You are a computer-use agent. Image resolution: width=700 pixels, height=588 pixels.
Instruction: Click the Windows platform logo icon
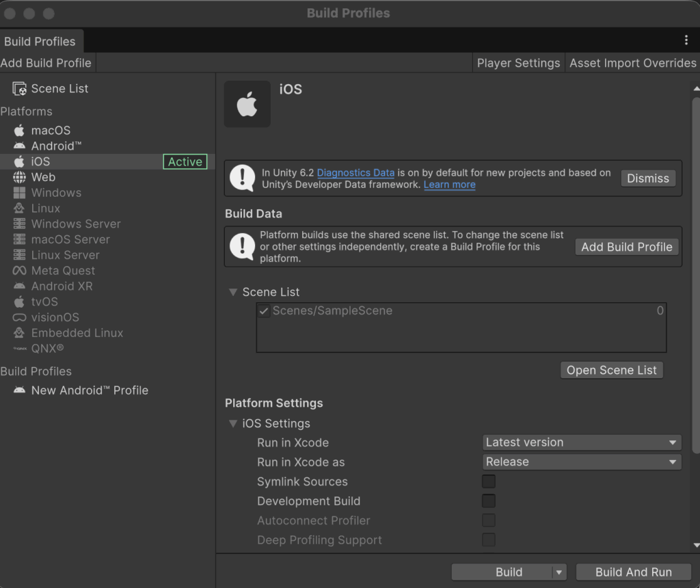click(19, 193)
